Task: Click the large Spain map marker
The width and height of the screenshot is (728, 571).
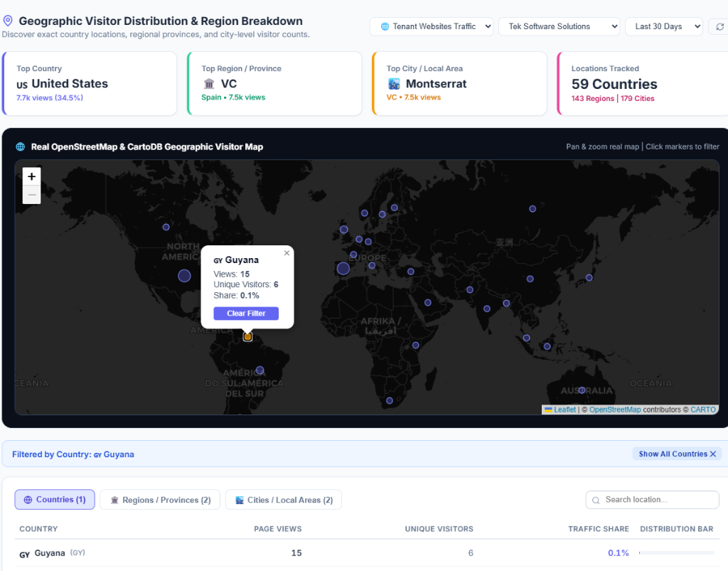Action: pos(343,268)
